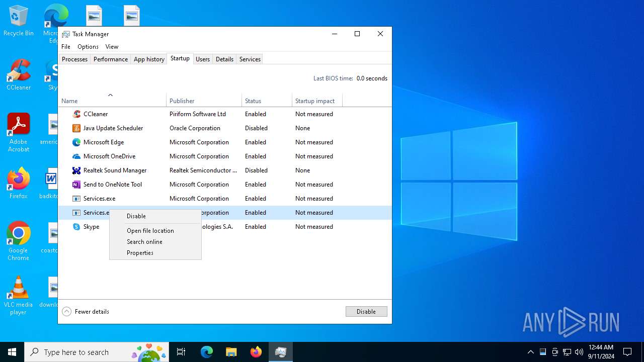
Task: Choose Open file location in context menu
Action: [155, 231]
